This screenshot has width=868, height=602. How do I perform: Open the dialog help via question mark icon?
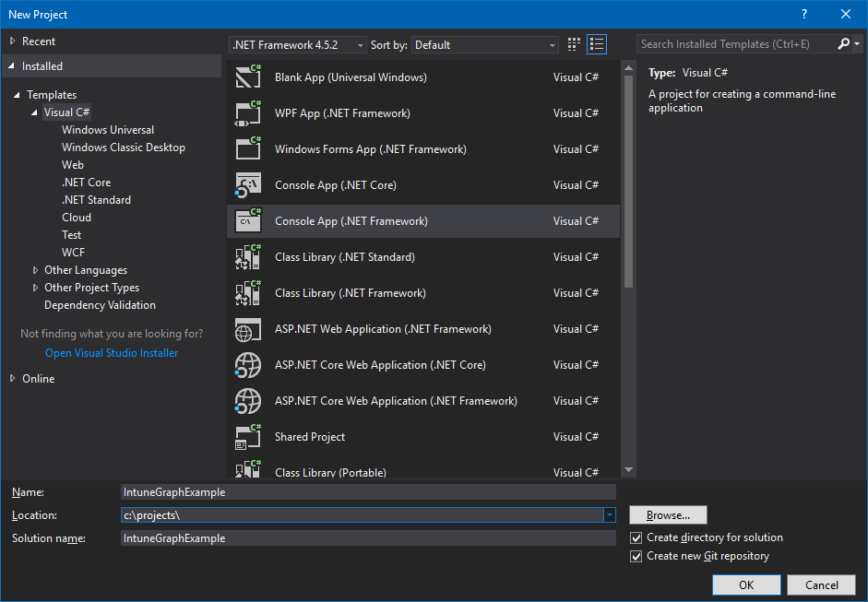(803, 14)
